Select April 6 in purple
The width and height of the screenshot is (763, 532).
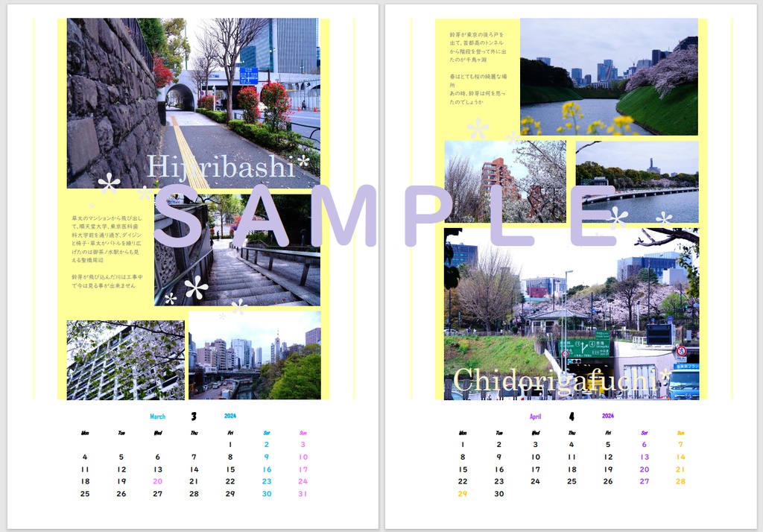(x=645, y=444)
